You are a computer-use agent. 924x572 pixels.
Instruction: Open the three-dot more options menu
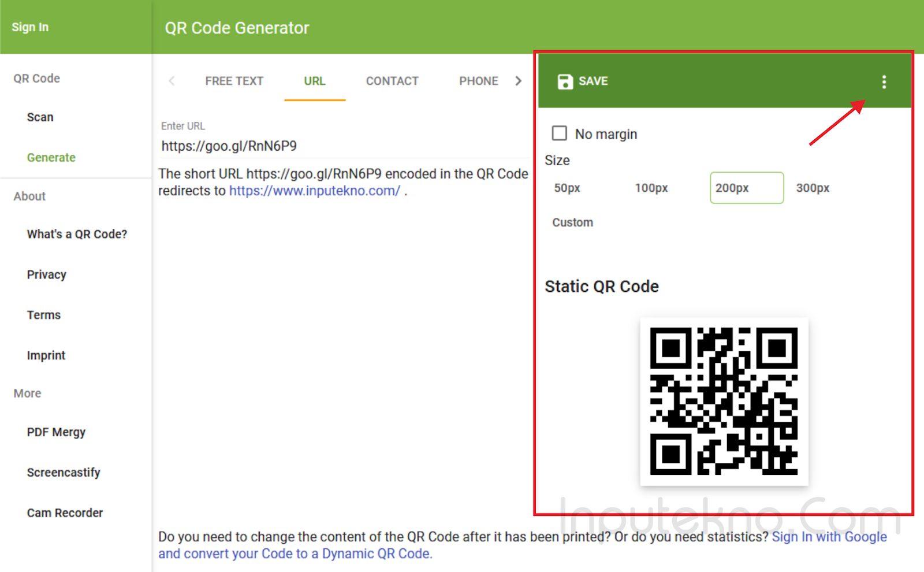point(884,81)
